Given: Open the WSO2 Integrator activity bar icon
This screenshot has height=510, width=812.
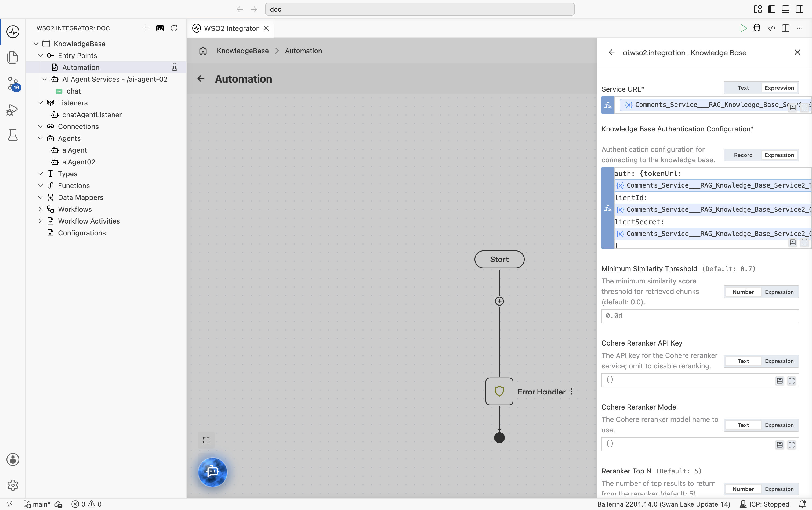Looking at the screenshot, I should [x=13, y=32].
